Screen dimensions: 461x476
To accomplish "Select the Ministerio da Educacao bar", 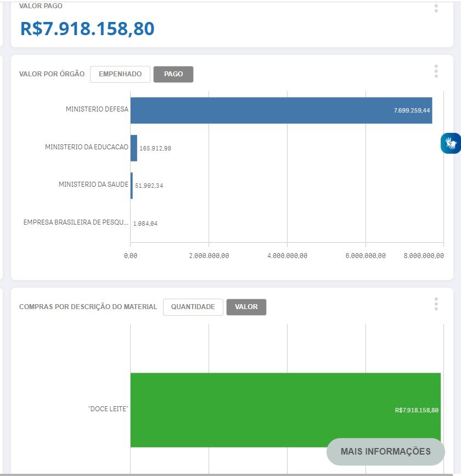I will [133, 148].
